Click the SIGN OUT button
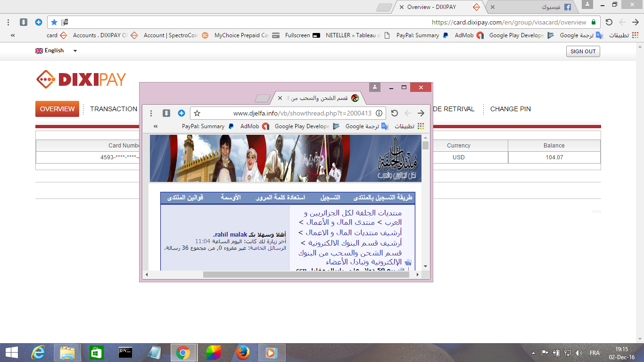Viewport: 644px width, 362px height. (583, 51)
